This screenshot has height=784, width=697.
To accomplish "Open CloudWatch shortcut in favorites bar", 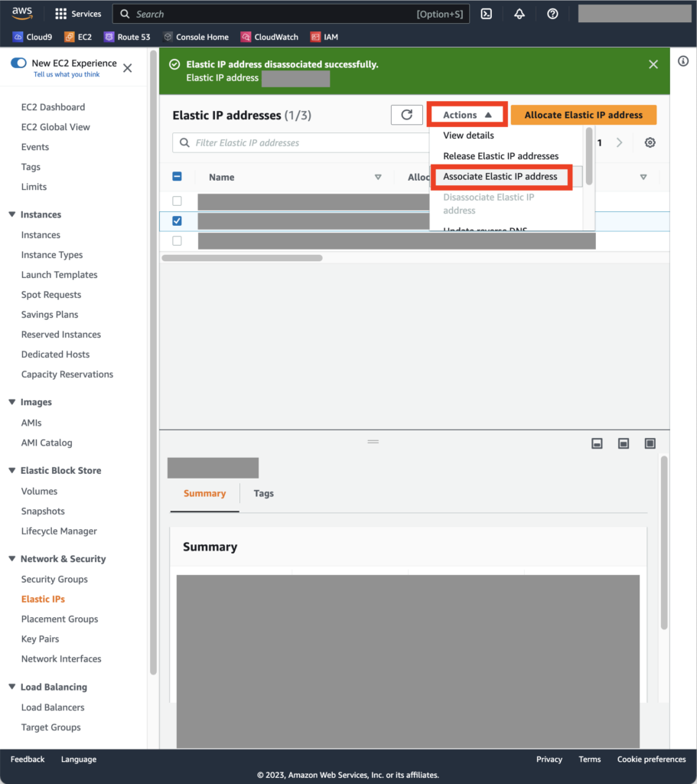I will click(x=269, y=37).
